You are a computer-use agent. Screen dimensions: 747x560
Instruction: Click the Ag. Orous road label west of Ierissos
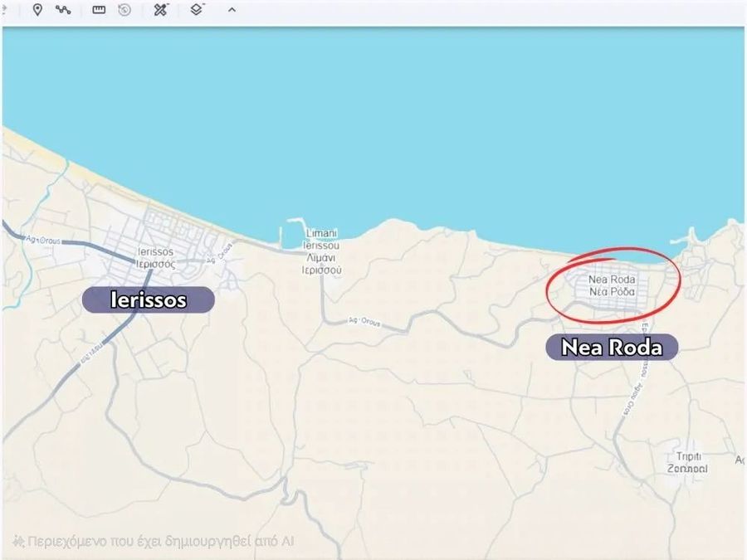[41, 238]
